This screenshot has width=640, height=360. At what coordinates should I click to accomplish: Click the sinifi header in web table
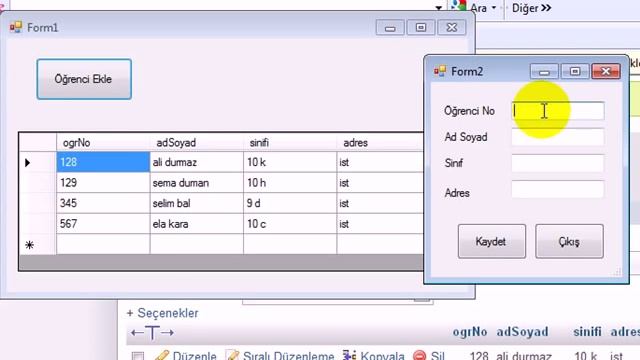click(587, 332)
